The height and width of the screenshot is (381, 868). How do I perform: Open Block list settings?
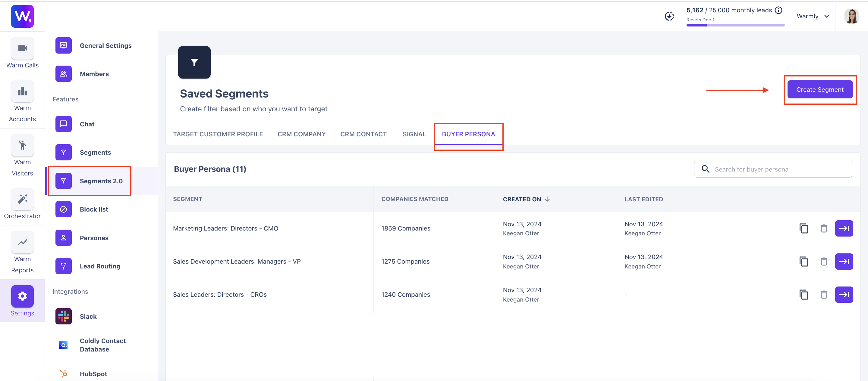click(x=94, y=209)
